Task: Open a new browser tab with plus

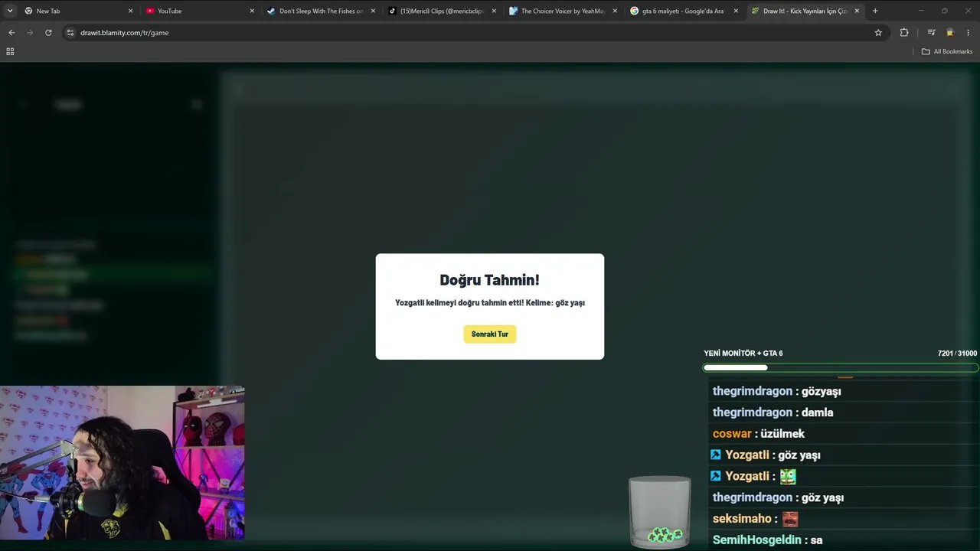Action: click(875, 11)
